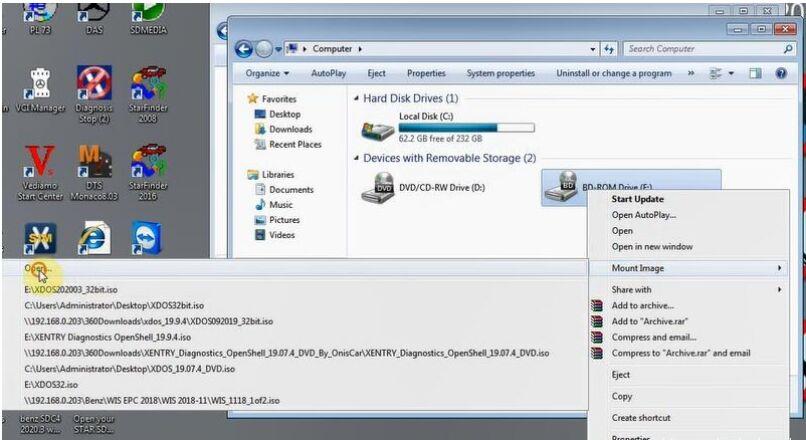This screenshot has height=440, width=806.
Task: Open the SDMEDIA desktop shortcut
Action: pyautogui.click(x=148, y=20)
